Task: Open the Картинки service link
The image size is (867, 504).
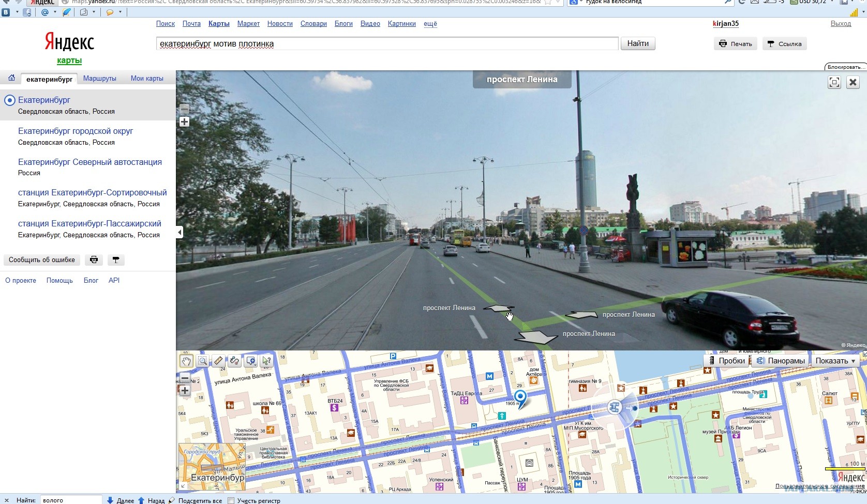Action: click(401, 24)
